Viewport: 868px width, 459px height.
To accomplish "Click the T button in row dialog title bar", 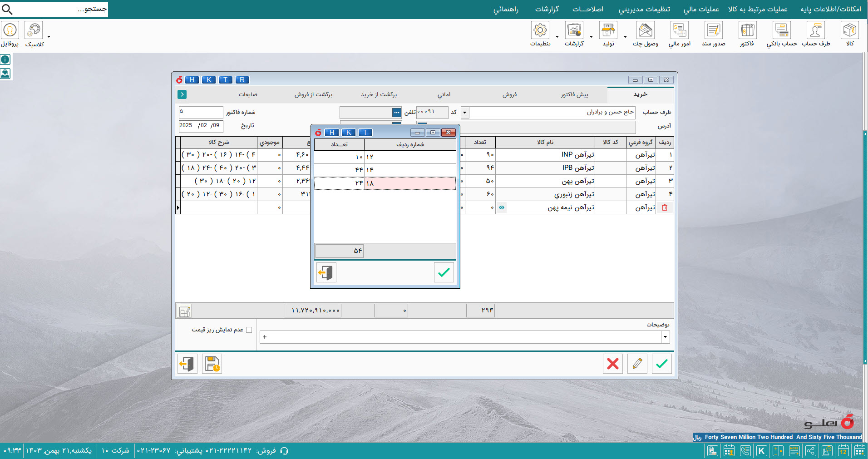I will [365, 133].
